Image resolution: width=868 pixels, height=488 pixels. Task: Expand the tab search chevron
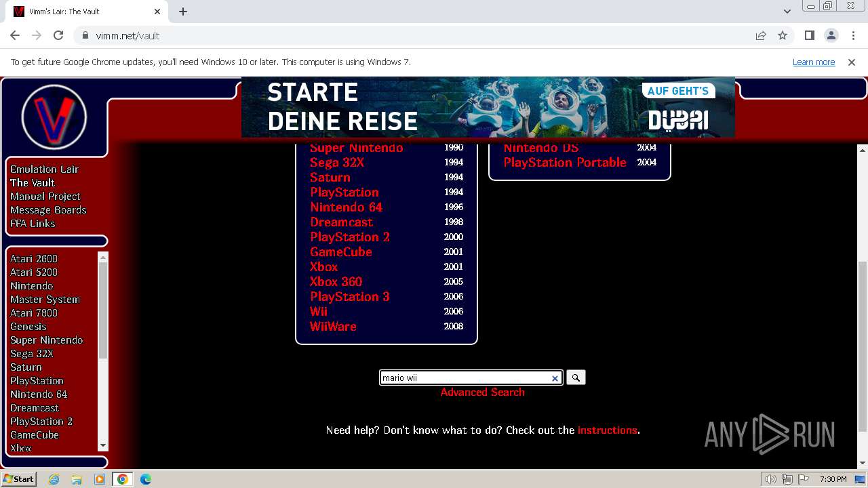787,12
